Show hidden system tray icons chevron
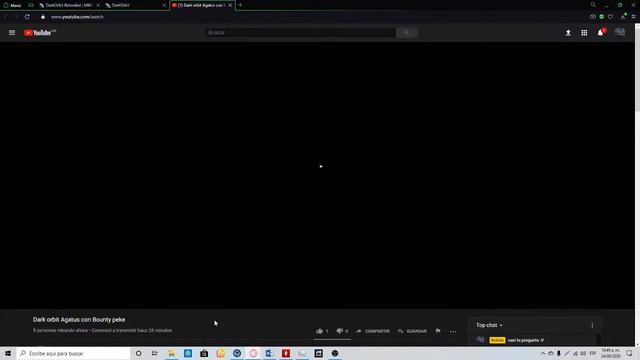The image size is (640, 360). point(543,353)
